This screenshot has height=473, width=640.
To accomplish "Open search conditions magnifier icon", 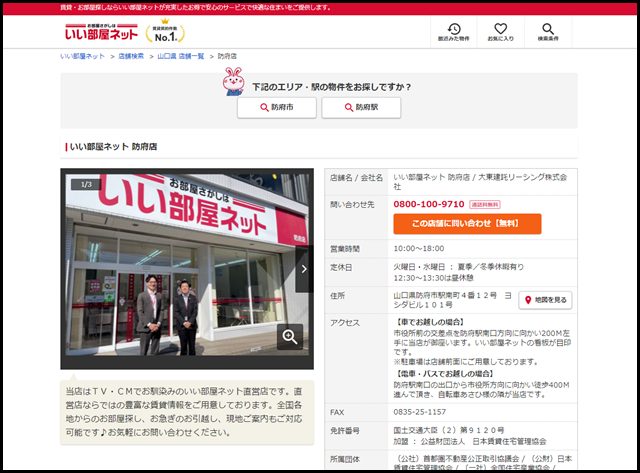I will (x=548, y=32).
